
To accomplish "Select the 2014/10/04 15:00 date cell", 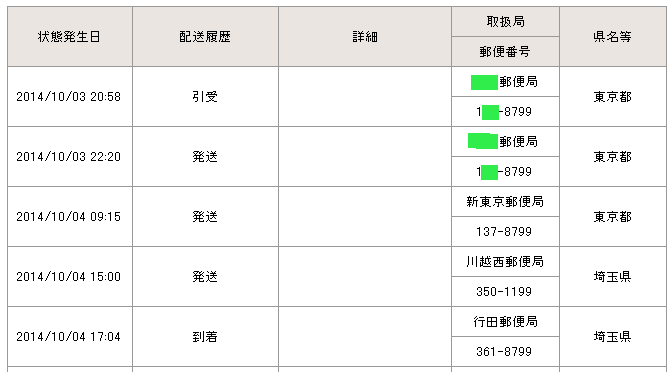I will (x=70, y=276).
